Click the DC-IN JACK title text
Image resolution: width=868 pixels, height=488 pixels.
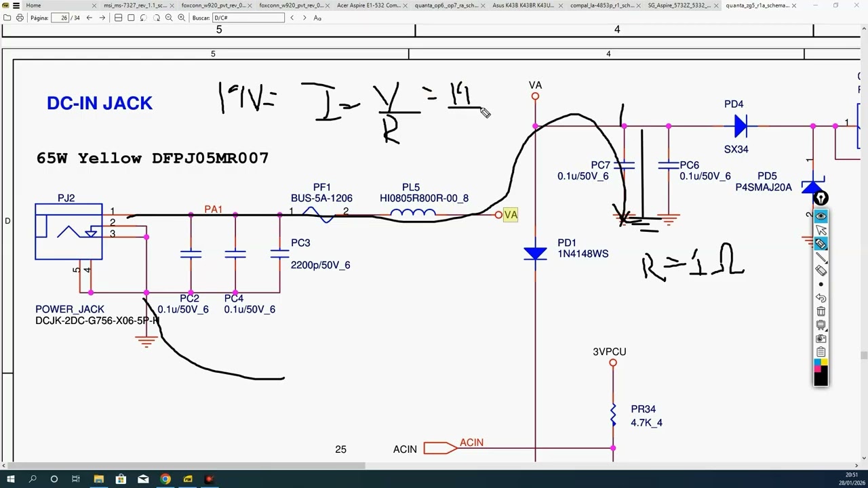click(100, 103)
